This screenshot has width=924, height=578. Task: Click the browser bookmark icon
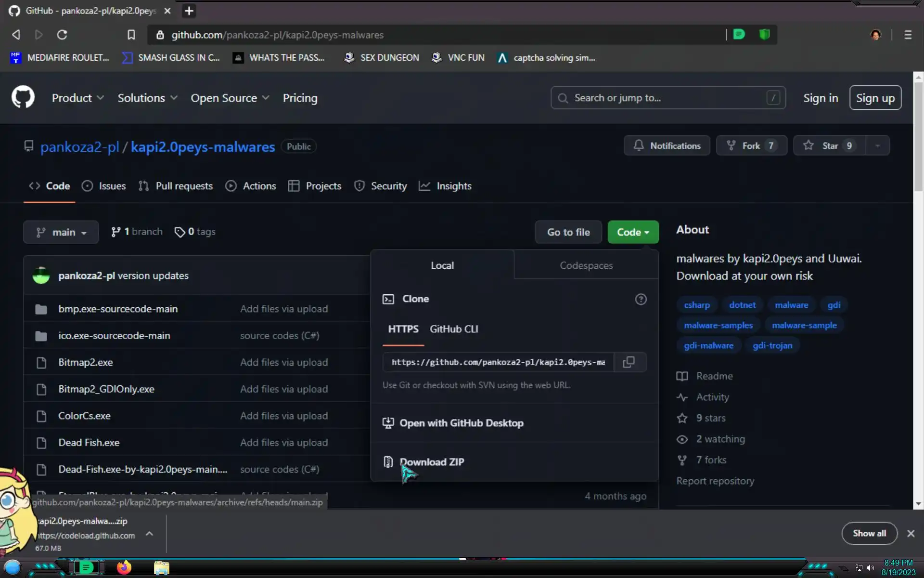point(131,35)
